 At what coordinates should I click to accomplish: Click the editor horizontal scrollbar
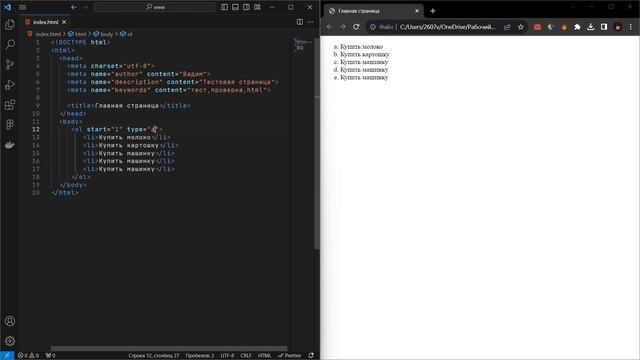pos(169,348)
